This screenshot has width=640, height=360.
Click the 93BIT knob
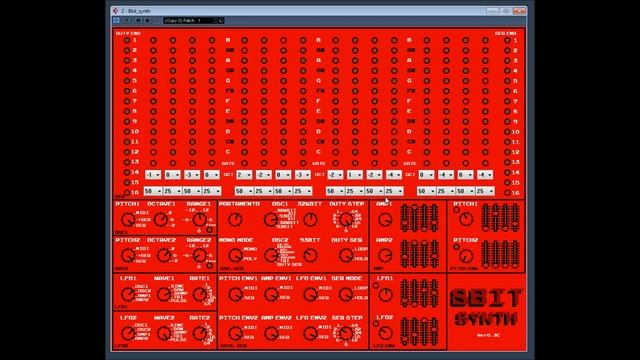pos(310,256)
